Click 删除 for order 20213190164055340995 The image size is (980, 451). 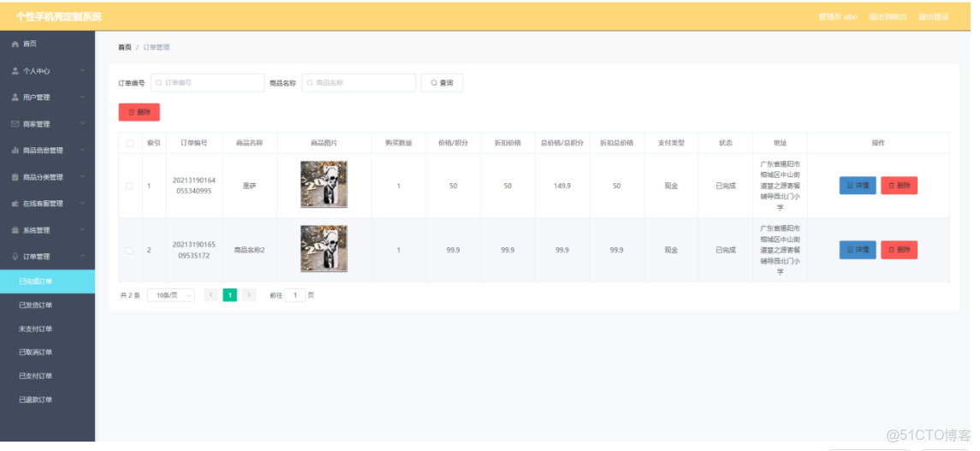[900, 186]
